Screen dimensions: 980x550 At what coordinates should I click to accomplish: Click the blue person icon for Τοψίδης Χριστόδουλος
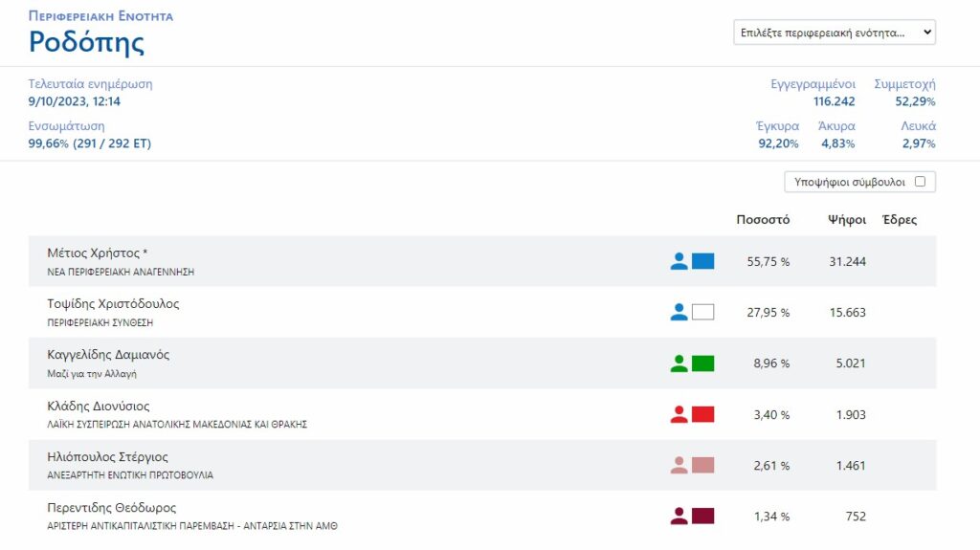tap(679, 312)
